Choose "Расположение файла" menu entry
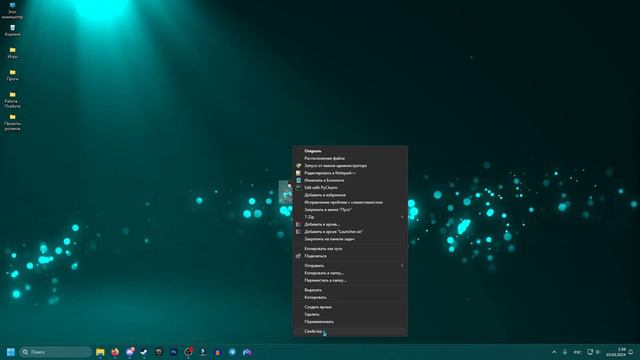The width and height of the screenshot is (640, 360). [x=350, y=158]
